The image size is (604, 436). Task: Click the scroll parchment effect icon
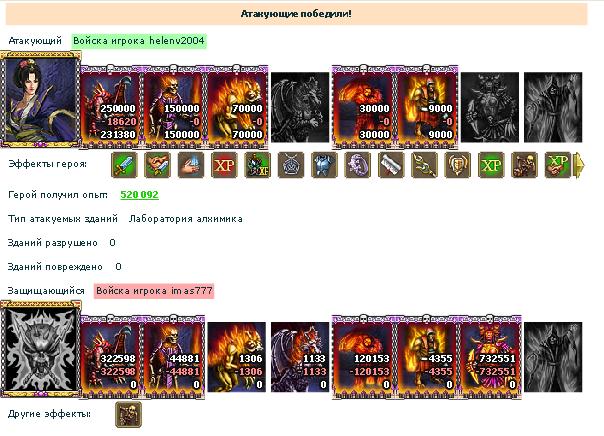[391, 165]
